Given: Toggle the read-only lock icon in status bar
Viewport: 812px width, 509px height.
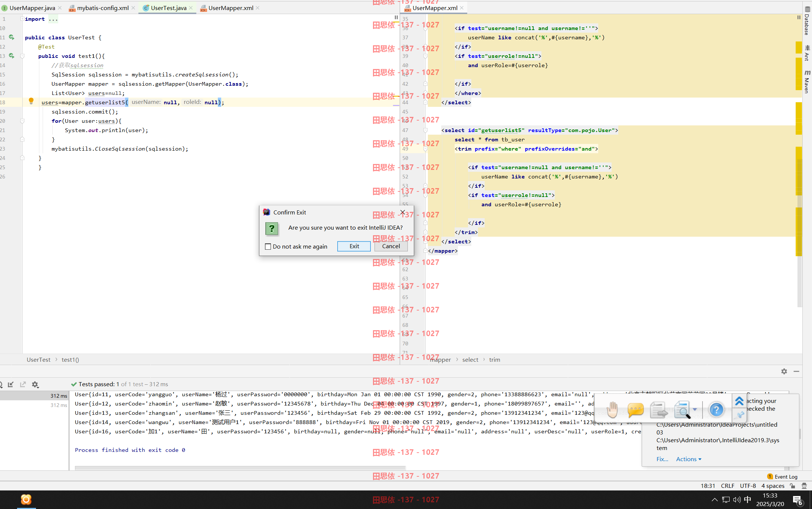Looking at the screenshot, I should 793,486.
